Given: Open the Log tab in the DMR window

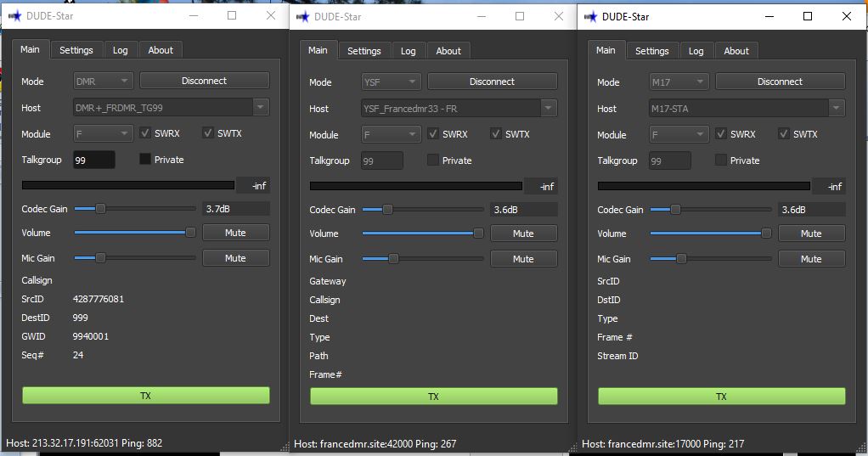Looking at the screenshot, I should (120, 50).
